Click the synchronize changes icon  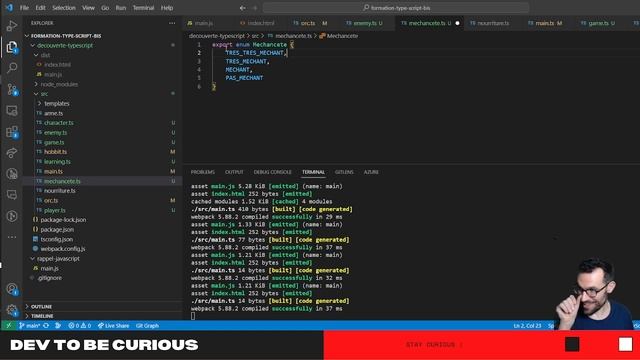[46, 326]
